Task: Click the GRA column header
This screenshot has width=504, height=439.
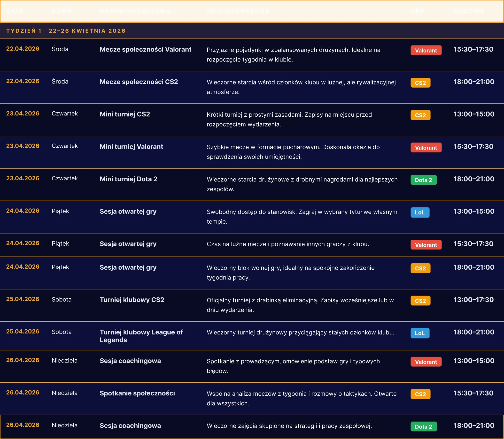Action: [x=418, y=11]
